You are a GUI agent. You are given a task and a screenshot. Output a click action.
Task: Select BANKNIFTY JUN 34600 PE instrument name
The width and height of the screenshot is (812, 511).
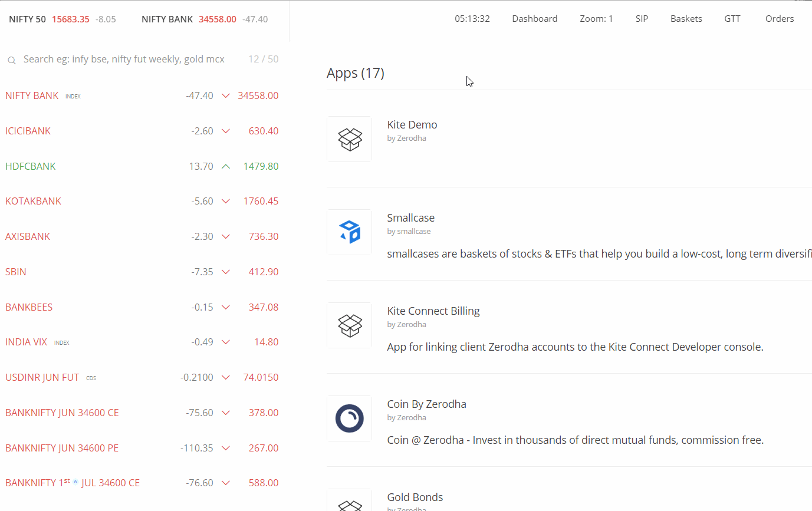click(x=62, y=448)
